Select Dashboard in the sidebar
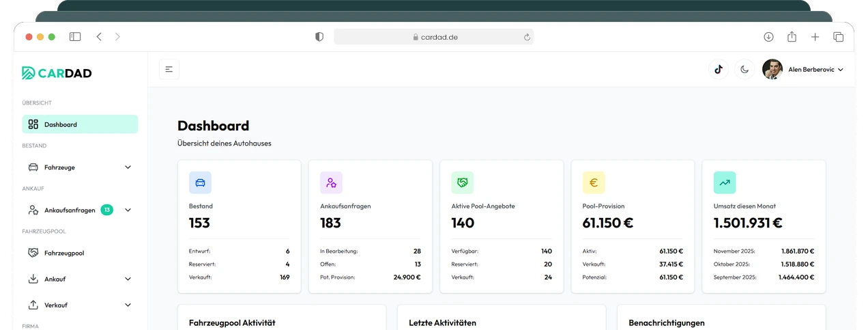Viewport: 868px width, 330px height. click(x=80, y=124)
